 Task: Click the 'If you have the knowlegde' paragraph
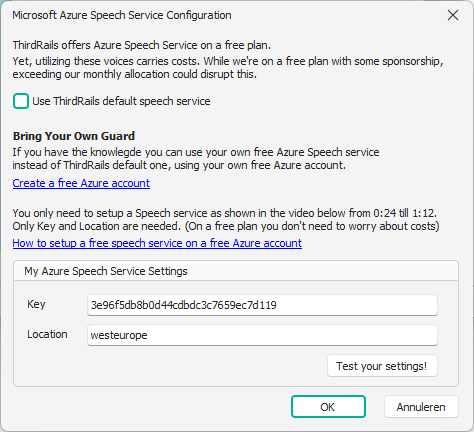click(196, 159)
